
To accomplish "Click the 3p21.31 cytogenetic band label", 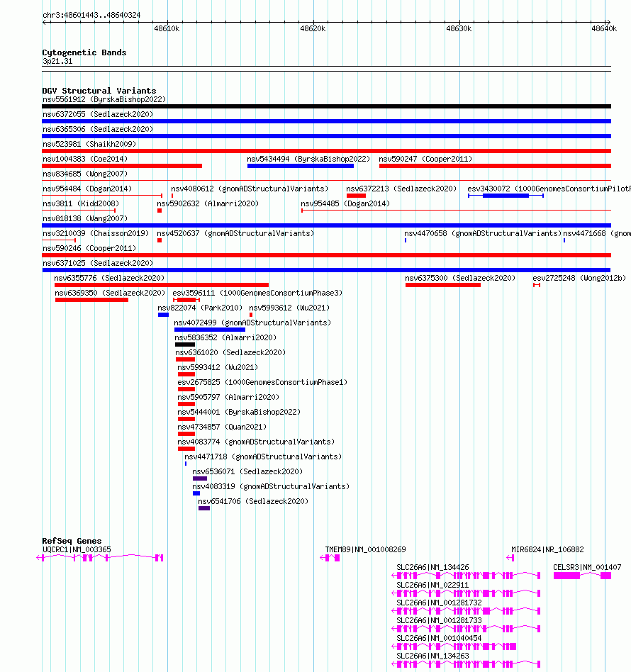I will coord(57,61).
